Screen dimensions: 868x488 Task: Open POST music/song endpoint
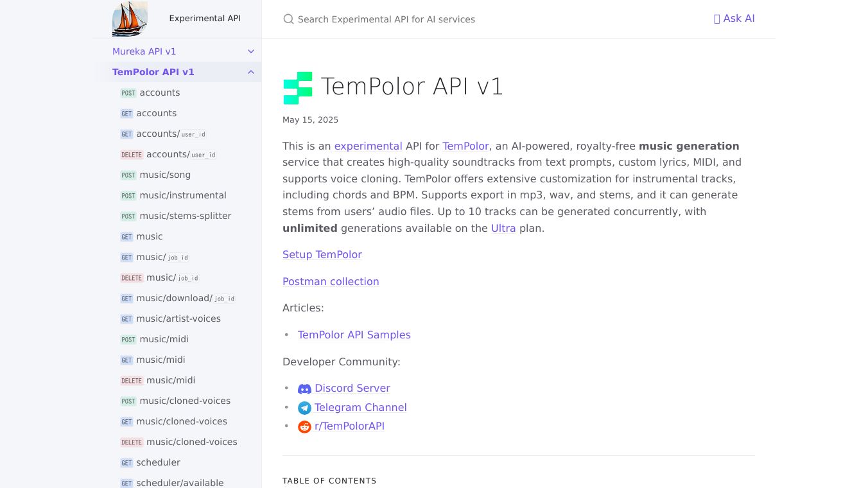[165, 175]
